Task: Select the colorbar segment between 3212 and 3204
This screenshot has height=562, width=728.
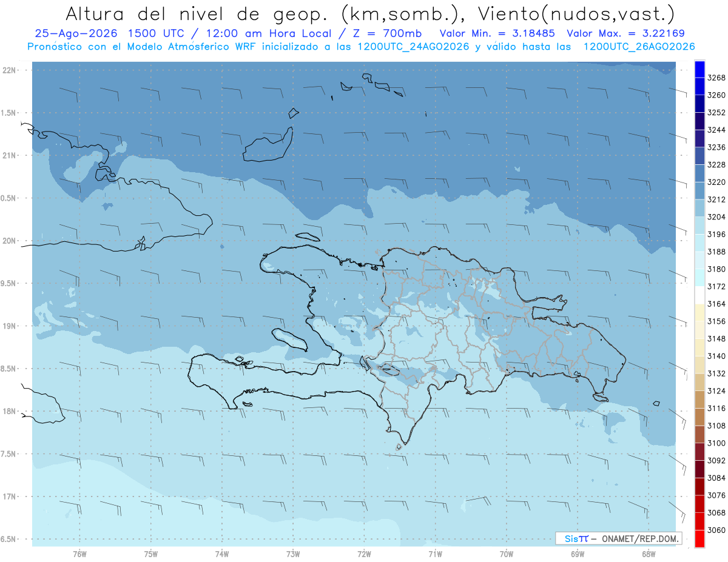Action: pyautogui.click(x=699, y=208)
